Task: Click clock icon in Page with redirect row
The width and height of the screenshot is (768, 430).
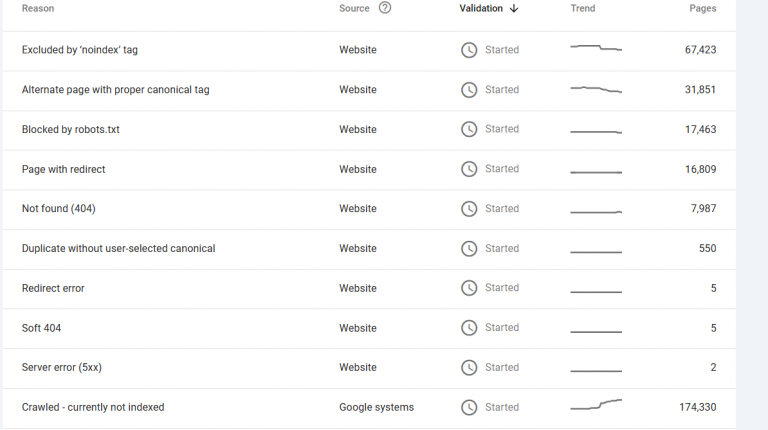Action: pyautogui.click(x=469, y=169)
